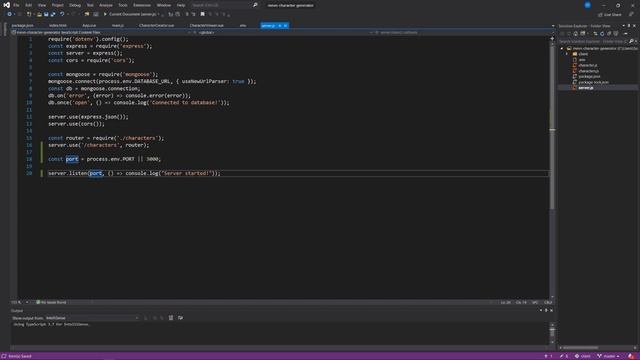Click the Send Feedback icon
The height and width of the screenshot is (360, 640).
(x=631, y=14)
